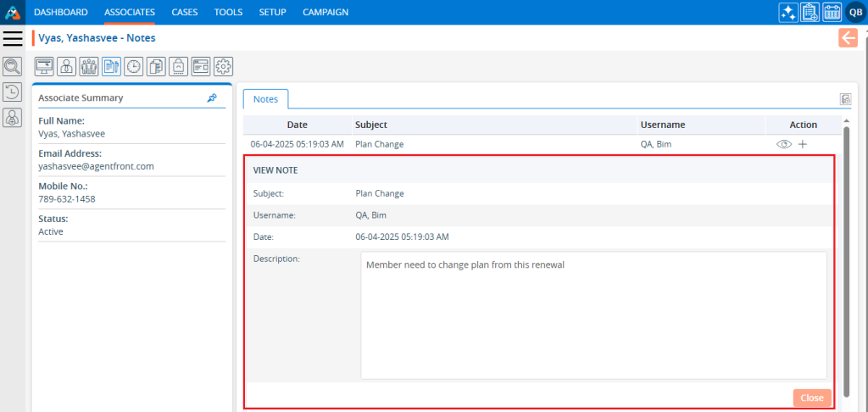This screenshot has height=412, width=868.
Task: Click the Close button in View Note
Action: [x=811, y=398]
